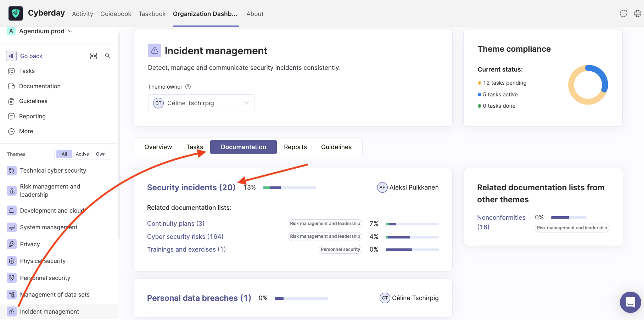Screen dimensions: 644x320
Task: Click the Reporting icon in sidebar
Action: coord(11,116)
